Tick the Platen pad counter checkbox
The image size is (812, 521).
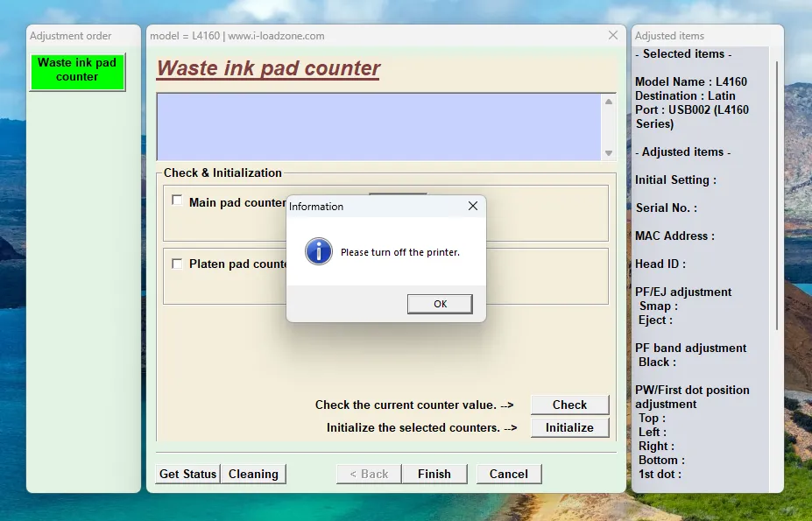coord(177,264)
